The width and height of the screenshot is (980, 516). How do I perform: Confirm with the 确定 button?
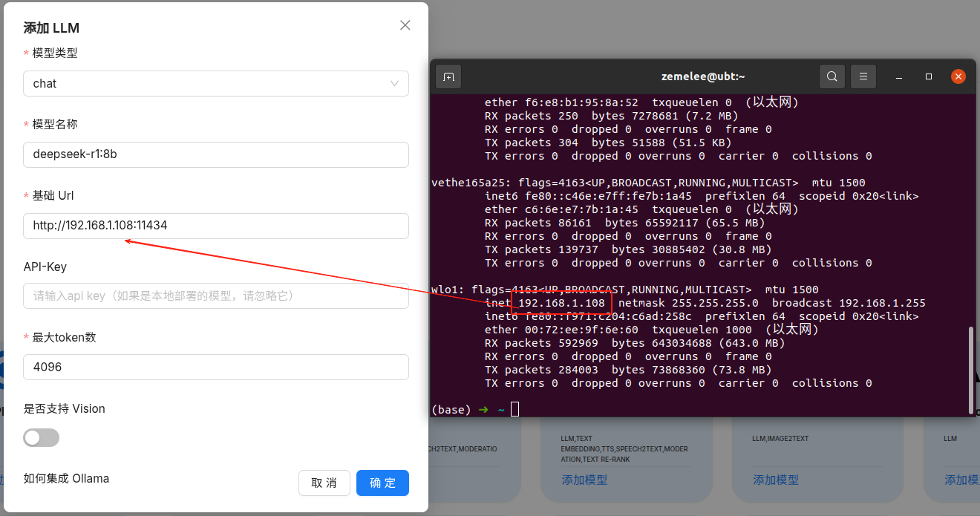pyautogui.click(x=382, y=483)
